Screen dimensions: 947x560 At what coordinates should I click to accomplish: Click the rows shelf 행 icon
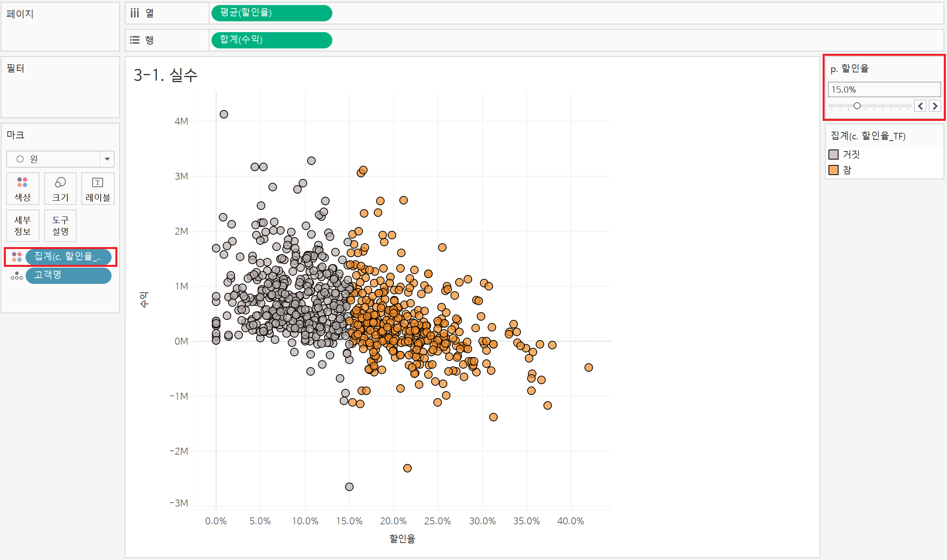135,40
